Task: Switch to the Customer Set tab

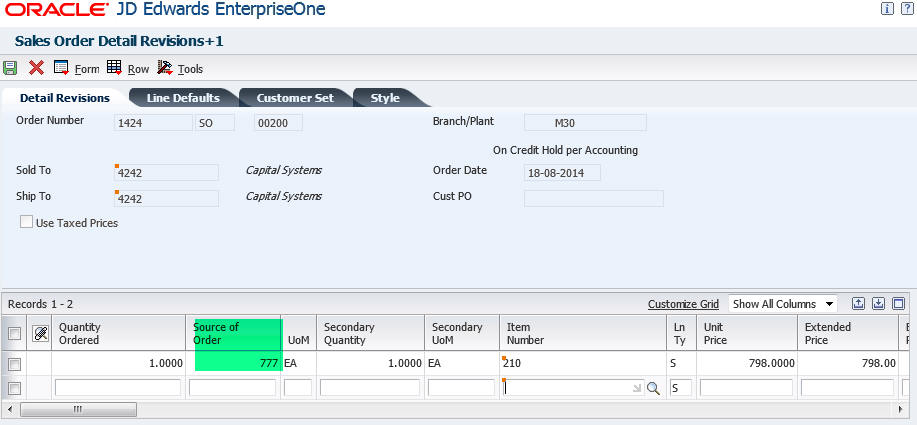Action: (x=295, y=98)
